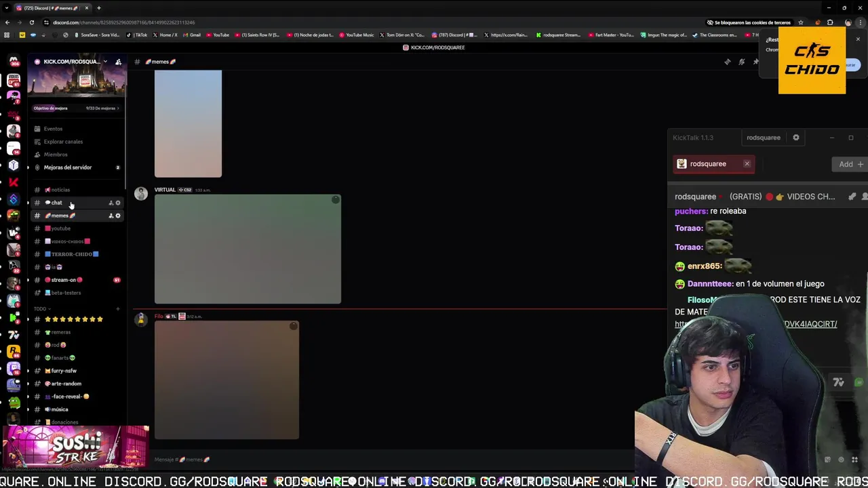The height and width of the screenshot is (488, 868).
Task: Close the rodsquaree chat tab in KickTalk
Action: [x=747, y=164]
